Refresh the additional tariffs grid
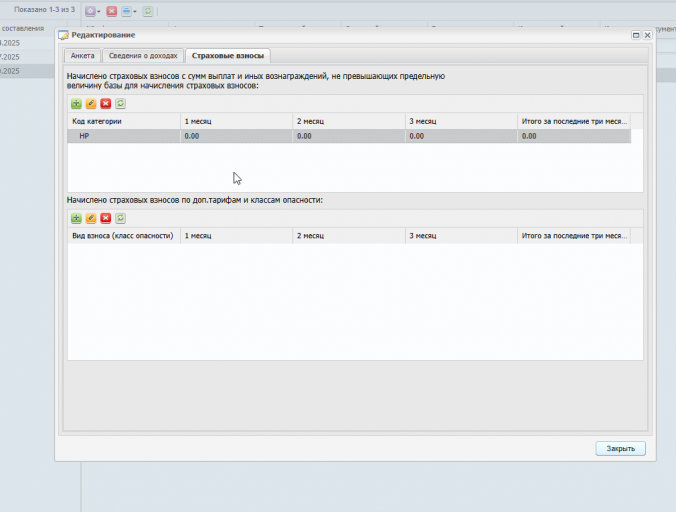Screen dimensions: 676x512 tap(120, 218)
